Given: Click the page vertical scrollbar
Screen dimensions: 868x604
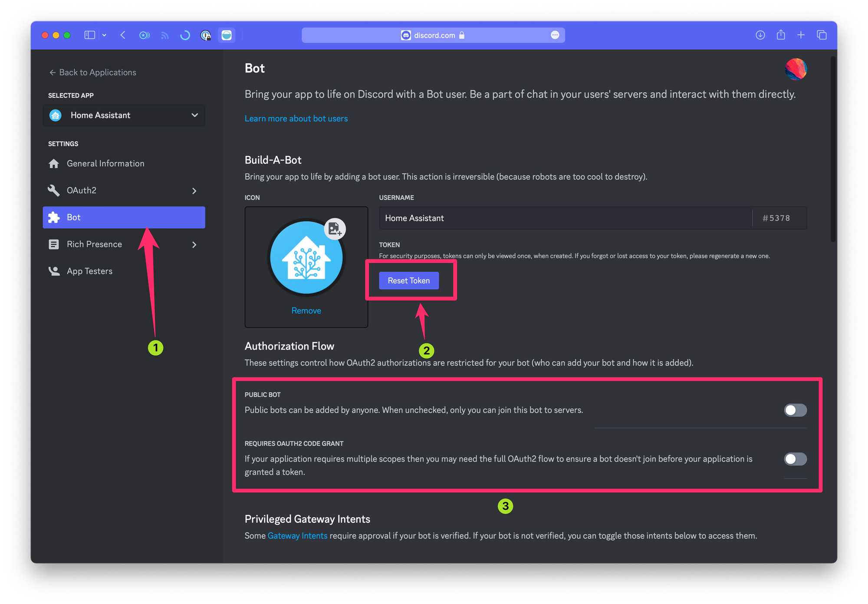Looking at the screenshot, I should [x=833, y=149].
